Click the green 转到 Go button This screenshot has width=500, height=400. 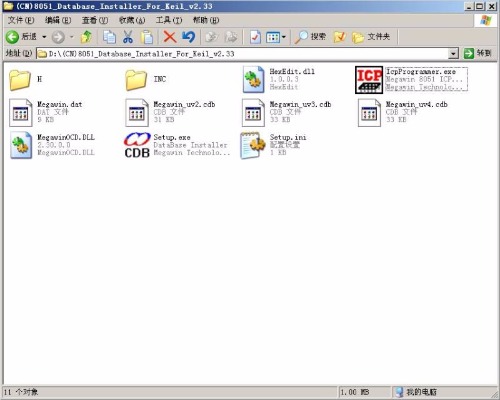click(478, 53)
